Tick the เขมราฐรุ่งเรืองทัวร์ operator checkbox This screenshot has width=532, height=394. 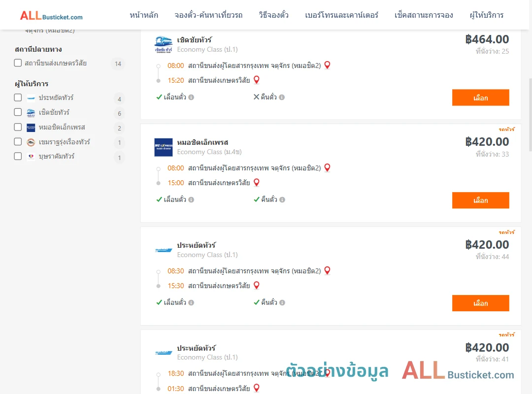click(x=18, y=141)
